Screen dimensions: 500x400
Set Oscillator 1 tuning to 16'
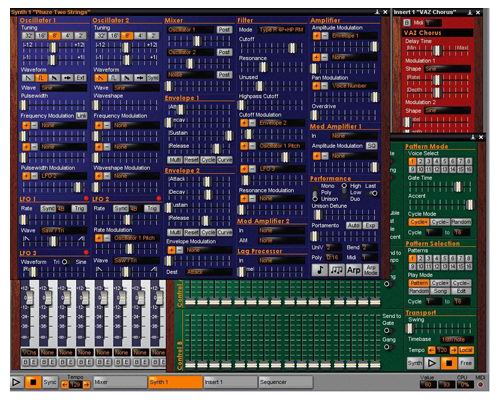pyautogui.click(x=41, y=36)
